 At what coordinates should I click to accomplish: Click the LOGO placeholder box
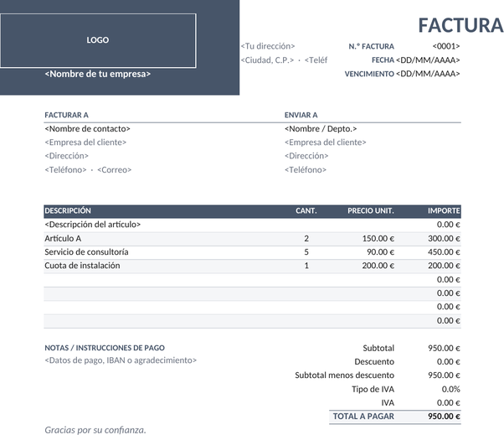[98, 40]
